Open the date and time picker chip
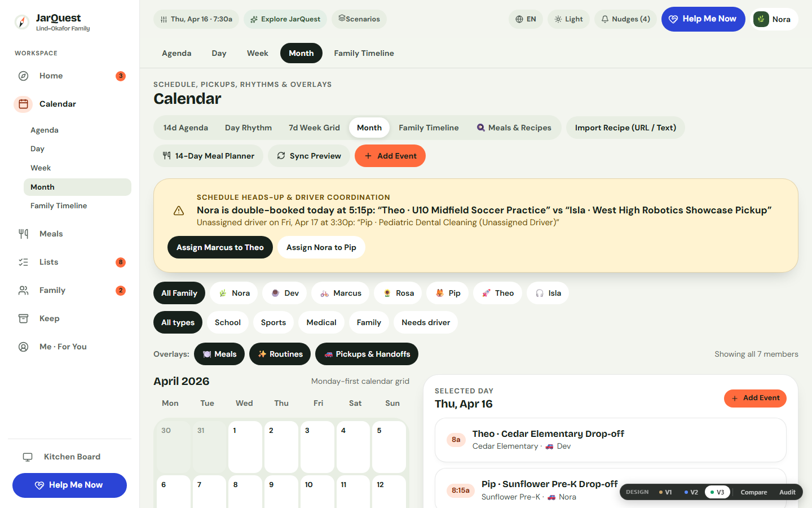The image size is (812, 508). [x=196, y=19]
